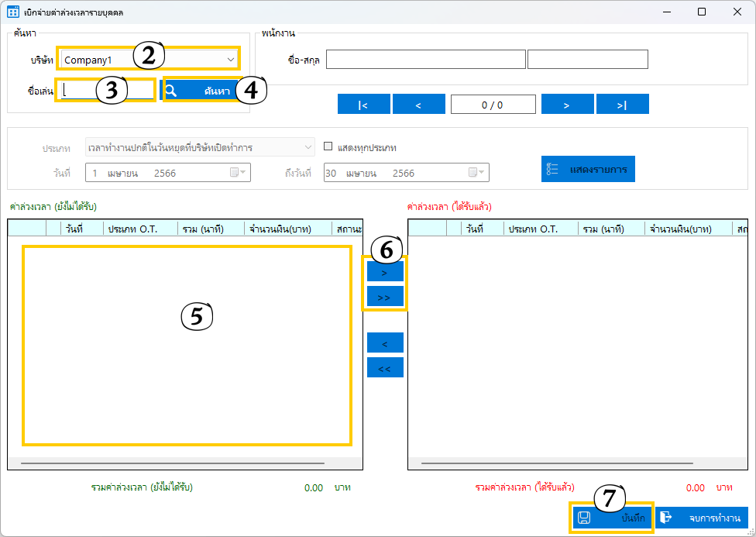Jump to the last employee record
Image resolution: width=756 pixels, height=537 pixels.
[622, 105]
